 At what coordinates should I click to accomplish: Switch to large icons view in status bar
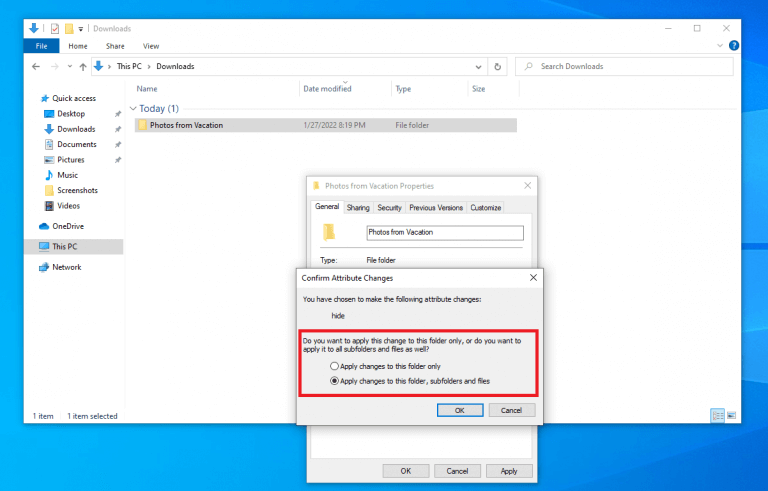(731, 416)
